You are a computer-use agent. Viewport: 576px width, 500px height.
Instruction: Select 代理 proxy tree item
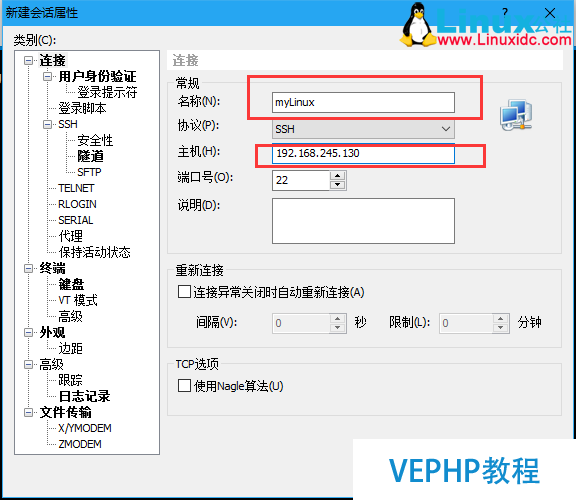70,236
